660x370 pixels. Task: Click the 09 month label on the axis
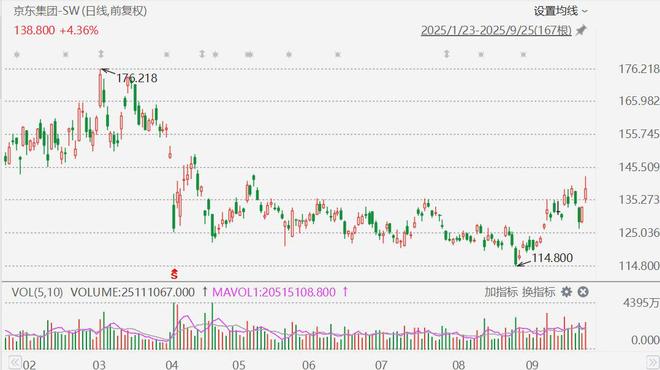point(532,364)
